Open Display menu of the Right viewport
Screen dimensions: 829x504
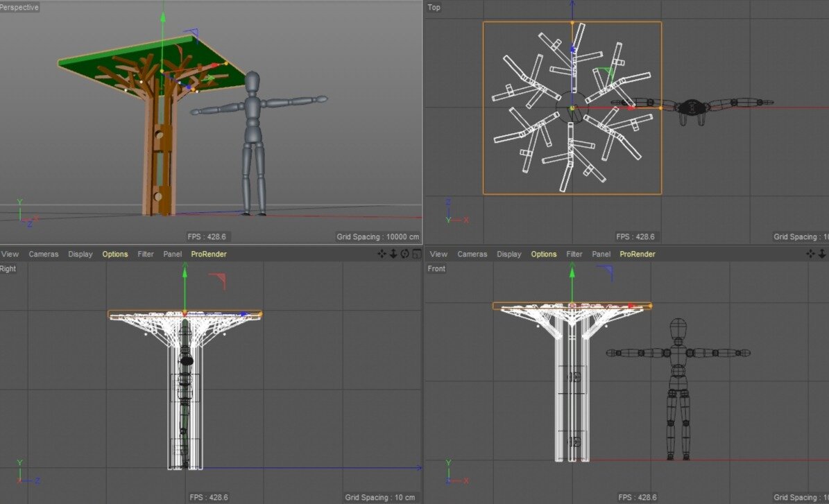[x=80, y=254]
